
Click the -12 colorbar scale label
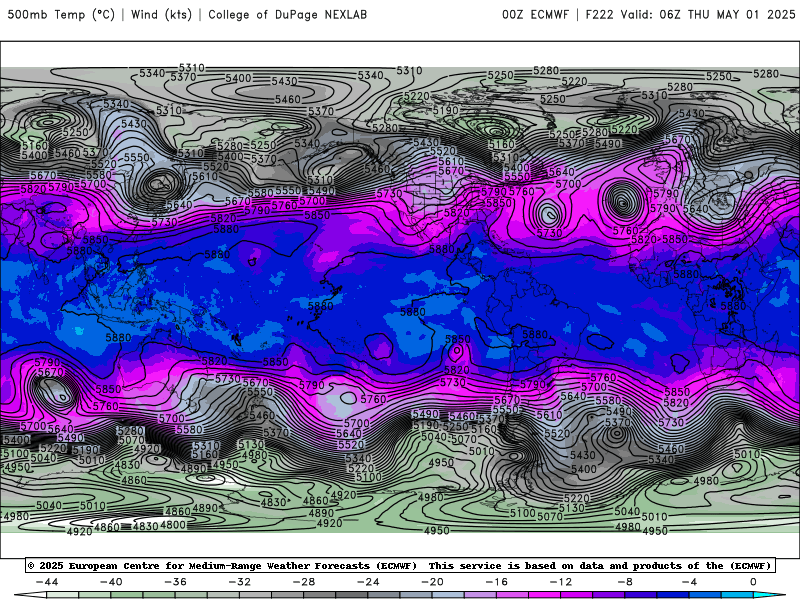click(561, 582)
